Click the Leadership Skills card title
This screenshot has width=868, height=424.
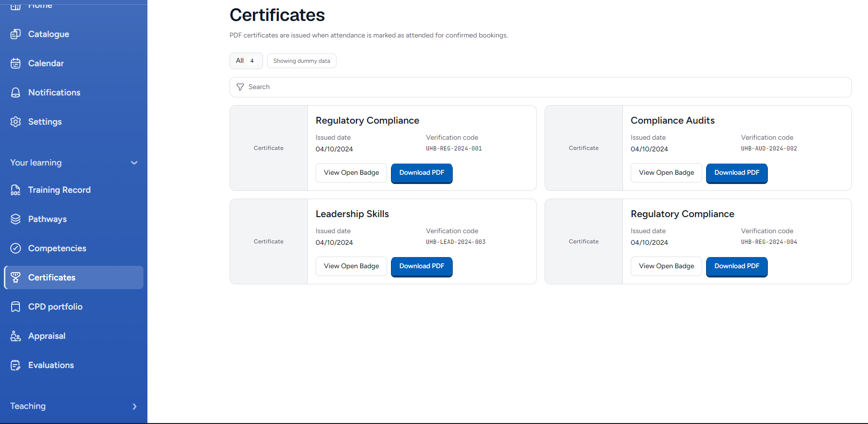coord(352,214)
